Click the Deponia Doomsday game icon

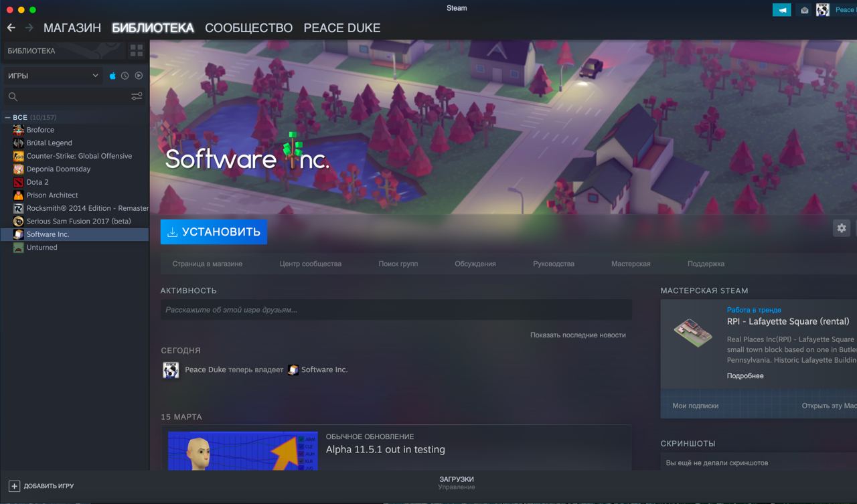click(19, 169)
